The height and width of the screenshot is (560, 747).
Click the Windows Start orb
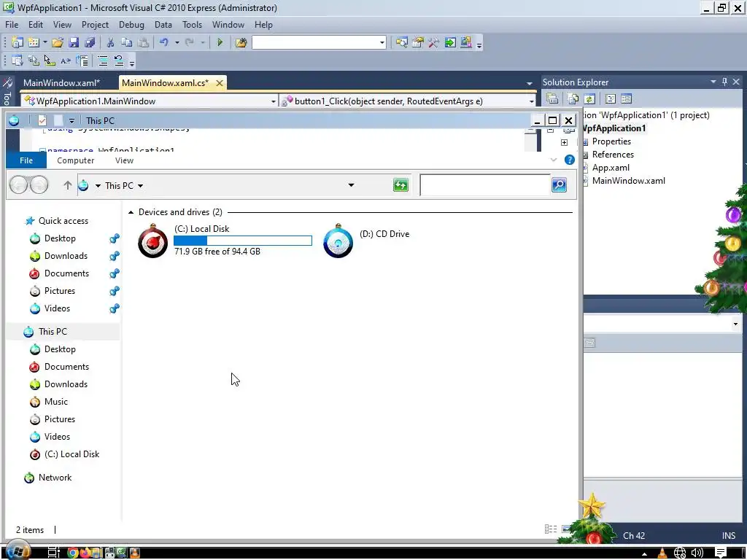point(18,551)
